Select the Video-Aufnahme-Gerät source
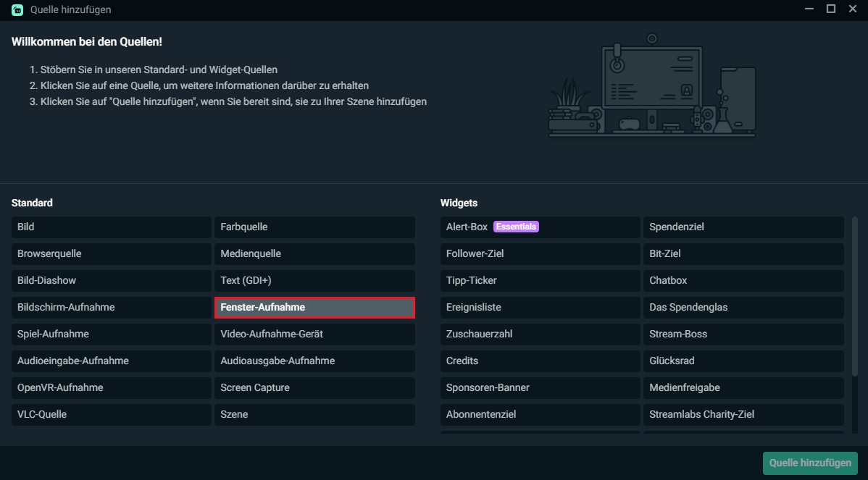The height and width of the screenshot is (480, 868). [314, 334]
